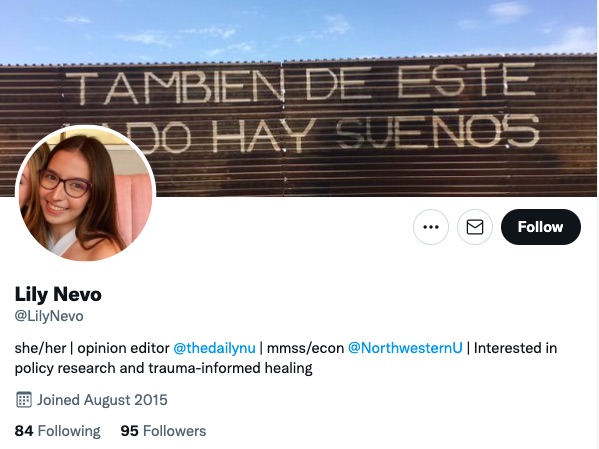Image resolution: width=599 pixels, height=449 pixels.
Task: Click the she/her pronouns in bio
Action: pyautogui.click(x=40, y=348)
